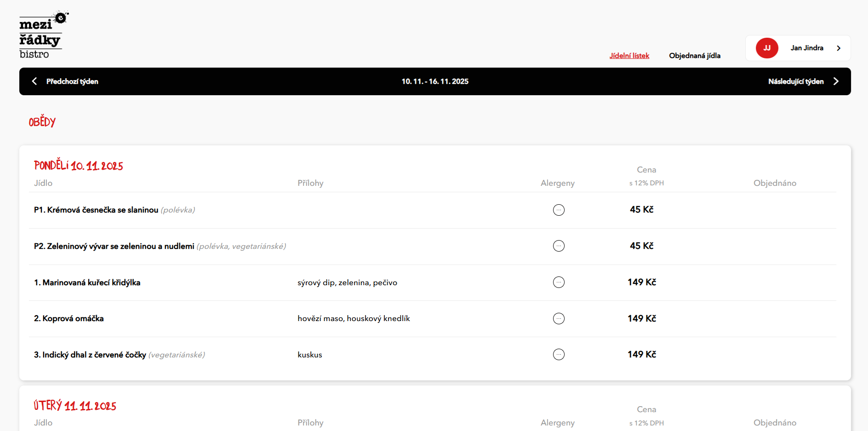Select the Marinovaná kuřecí křidýlka dish

(x=87, y=282)
